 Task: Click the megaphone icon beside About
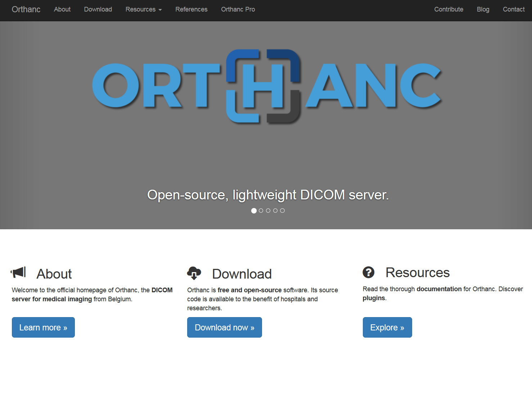point(18,272)
